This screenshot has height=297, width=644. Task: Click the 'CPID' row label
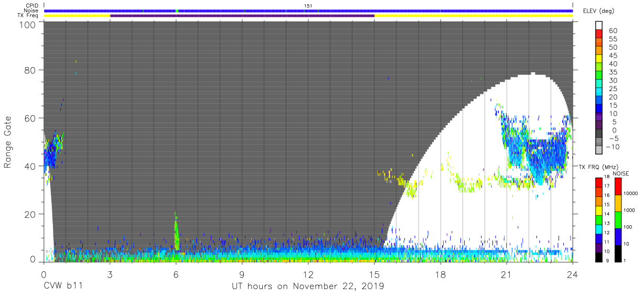[33, 6]
